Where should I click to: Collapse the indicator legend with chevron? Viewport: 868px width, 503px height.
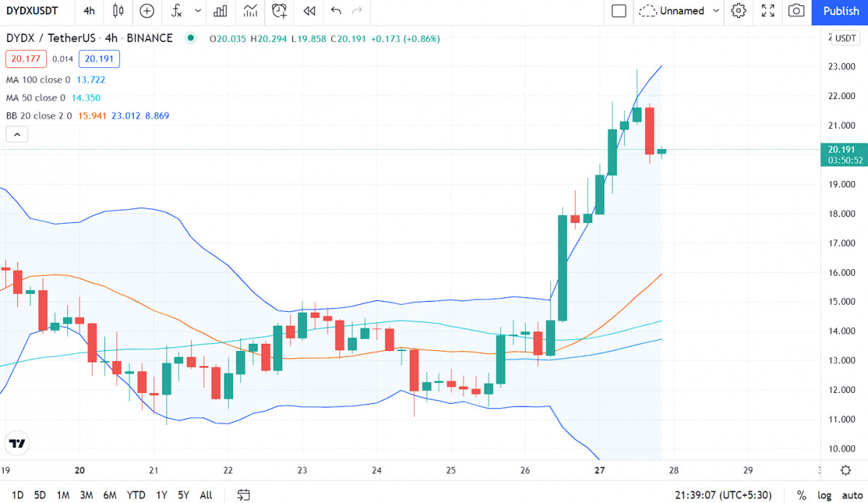tap(17, 134)
